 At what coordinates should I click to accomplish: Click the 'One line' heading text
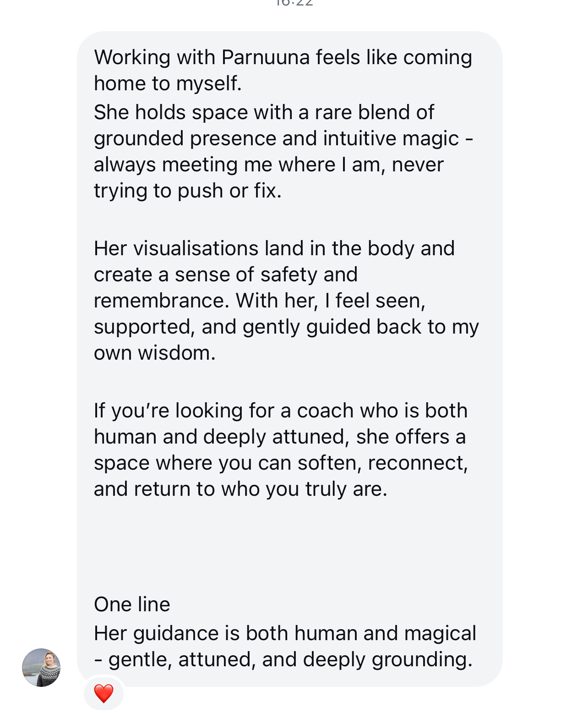[x=132, y=604]
